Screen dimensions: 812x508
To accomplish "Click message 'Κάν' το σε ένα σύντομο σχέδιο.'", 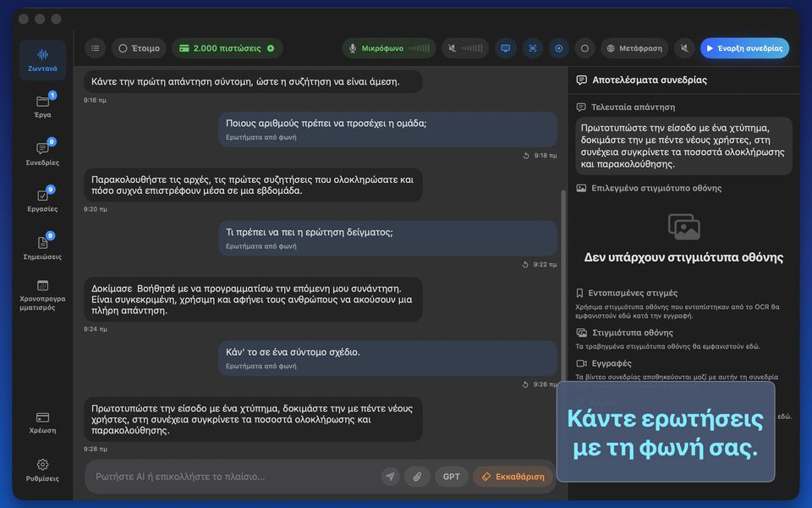I will [388, 357].
